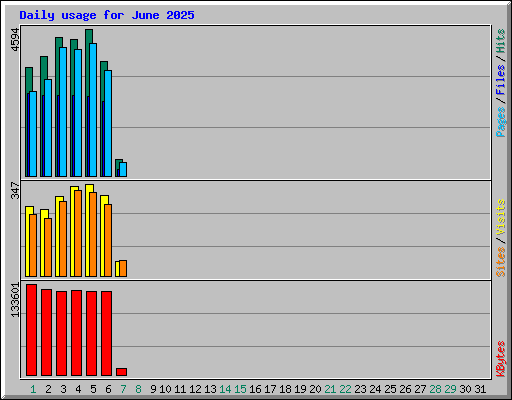This screenshot has height=400, width=512.
Task: Click the blue Files legend label
Action: pos(501,80)
